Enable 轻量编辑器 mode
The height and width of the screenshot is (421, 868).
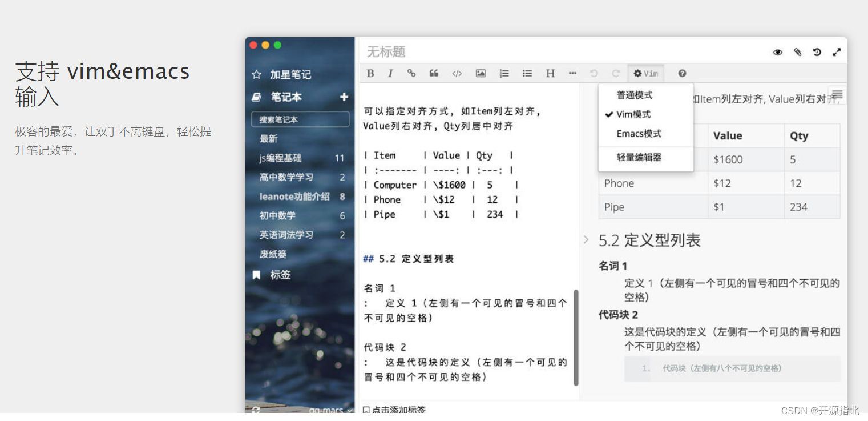(640, 157)
